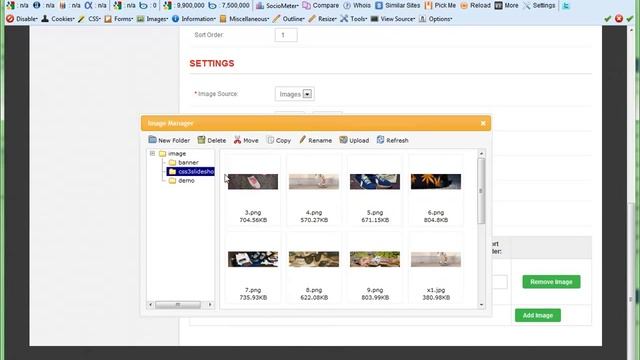This screenshot has height=360, width=640.
Task: Click the 7.png file name
Action: [x=253, y=290]
